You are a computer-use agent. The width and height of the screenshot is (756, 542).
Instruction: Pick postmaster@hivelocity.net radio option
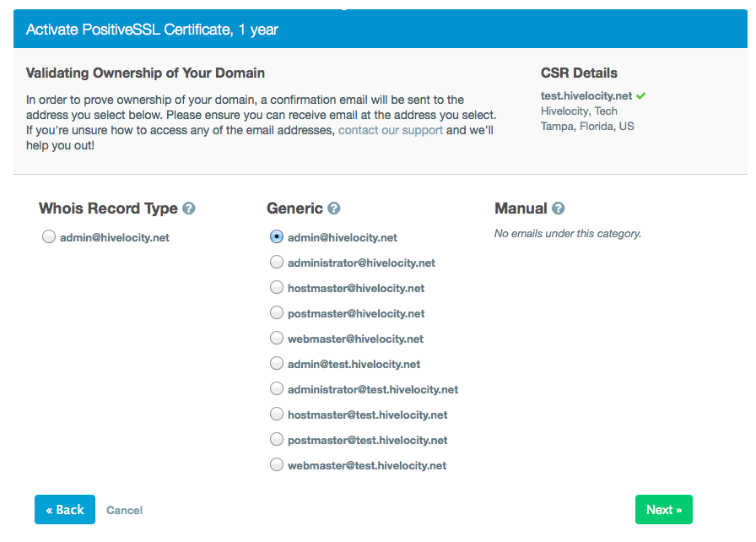276,313
